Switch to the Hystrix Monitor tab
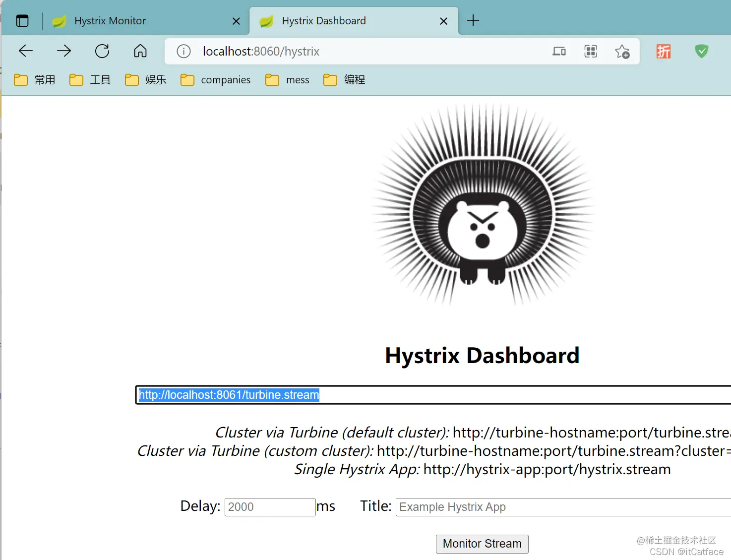 (146, 21)
